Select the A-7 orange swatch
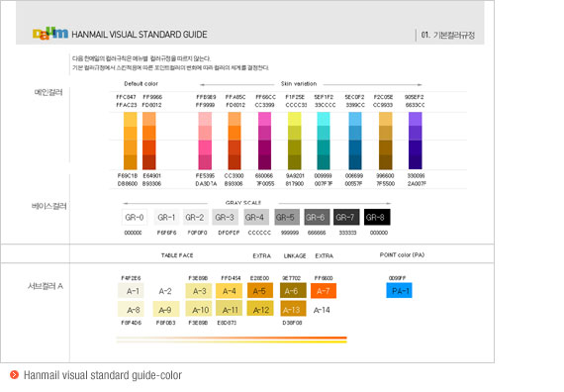 coord(324,291)
